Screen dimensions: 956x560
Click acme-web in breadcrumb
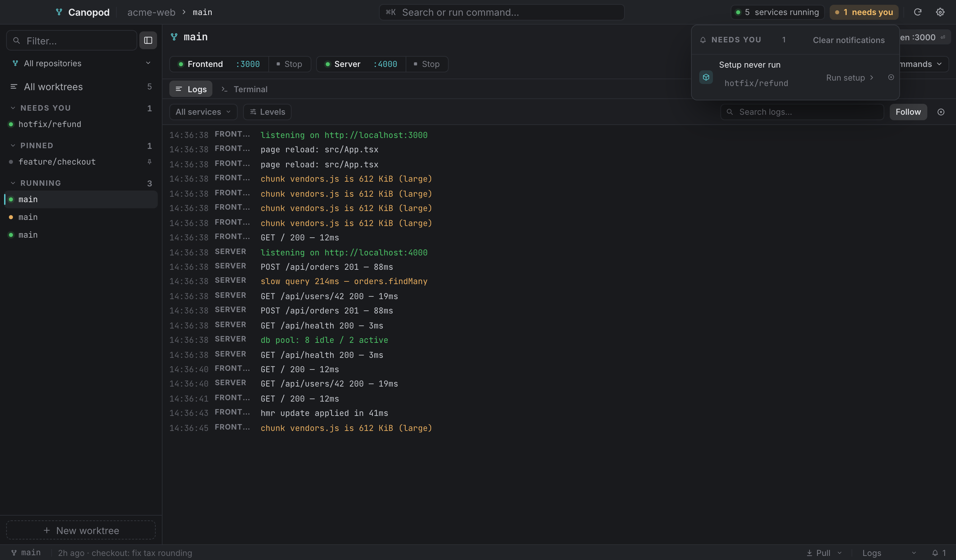151,12
